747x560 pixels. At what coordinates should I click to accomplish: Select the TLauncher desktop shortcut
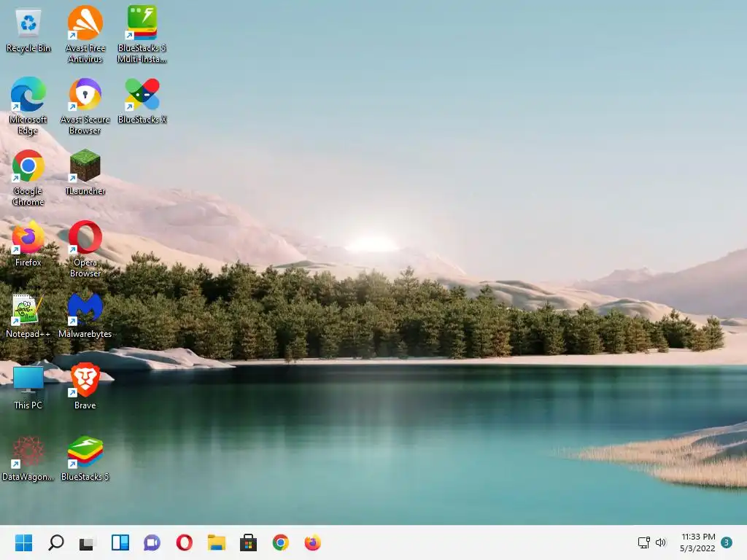coord(85,172)
